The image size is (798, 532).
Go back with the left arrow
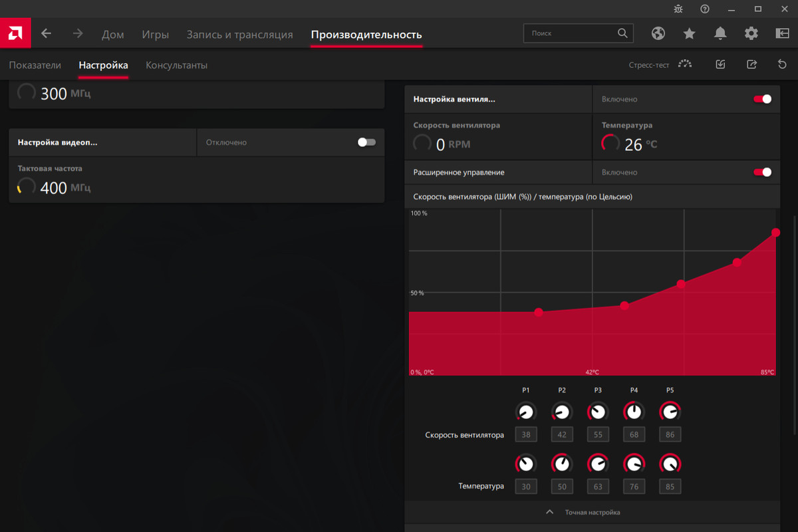[x=46, y=33]
